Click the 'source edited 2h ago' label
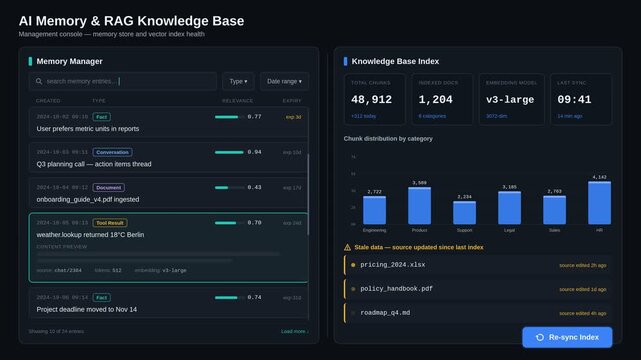Screen dimensions: 641x360 [583, 265]
